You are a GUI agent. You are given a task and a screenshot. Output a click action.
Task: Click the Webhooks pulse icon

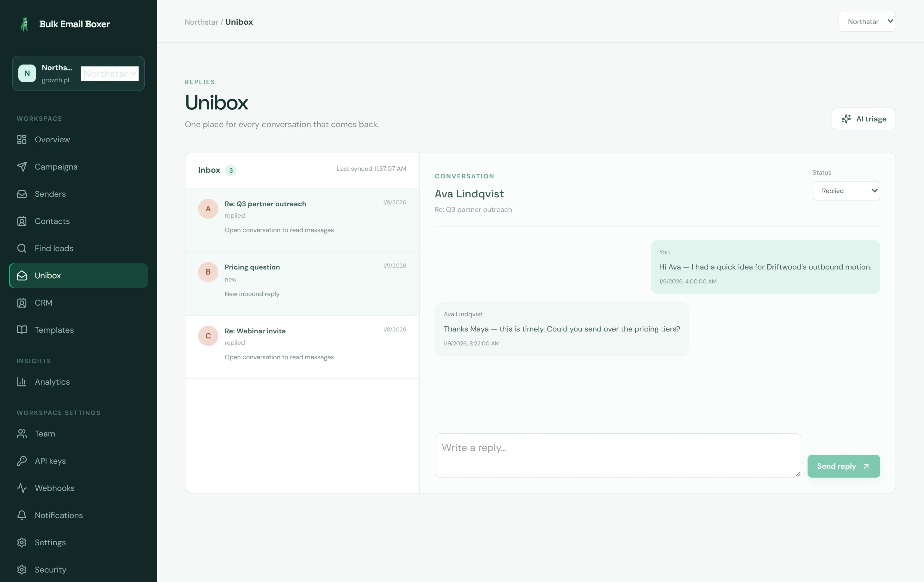[x=22, y=488]
